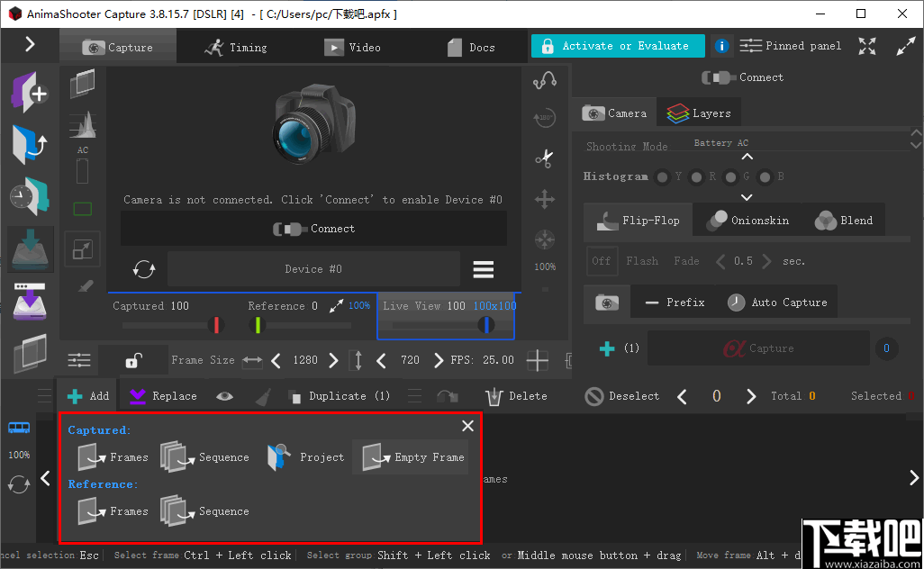924x569 pixels.
Task: Toggle the Connect switch in right panel
Action: pos(742,77)
